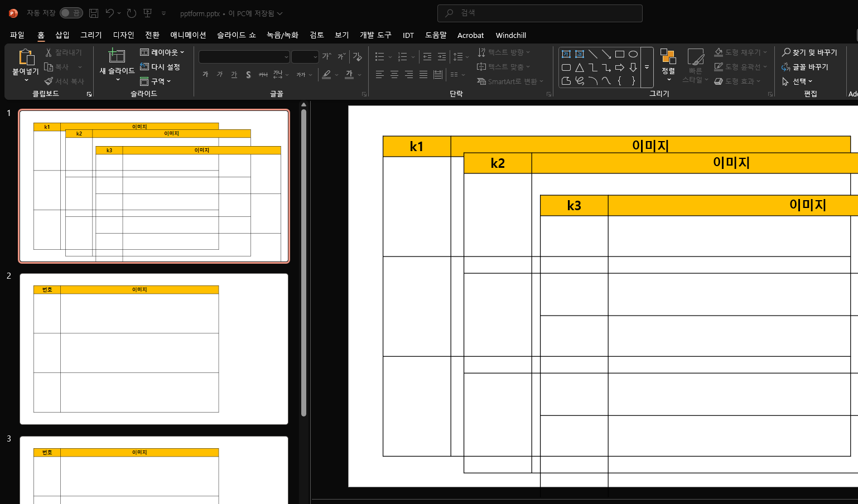The image size is (858, 504).
Task: Click in the search (검색) box
Action: point(540,13)
